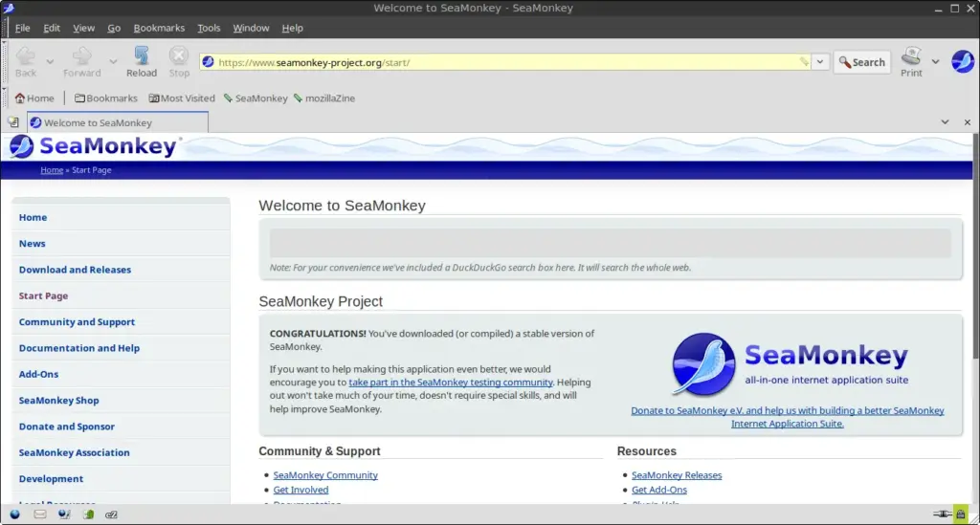Open the File menu
The image size is (980, 525).
tap(23, 28)
